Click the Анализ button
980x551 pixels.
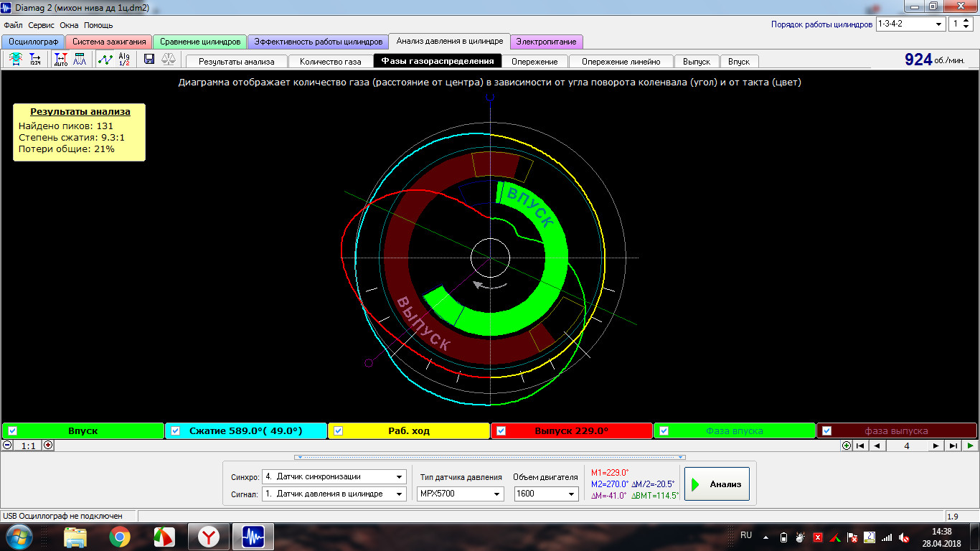pyautogui.click(x=717, y=484)
